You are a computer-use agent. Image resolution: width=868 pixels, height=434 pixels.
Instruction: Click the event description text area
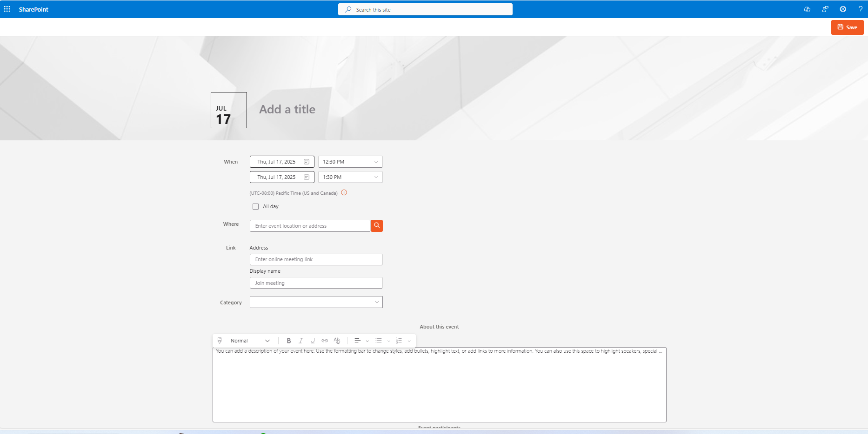pos(440,385)
